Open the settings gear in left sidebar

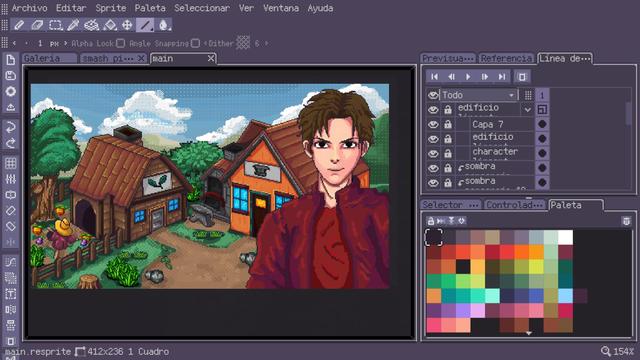(11, 91)
